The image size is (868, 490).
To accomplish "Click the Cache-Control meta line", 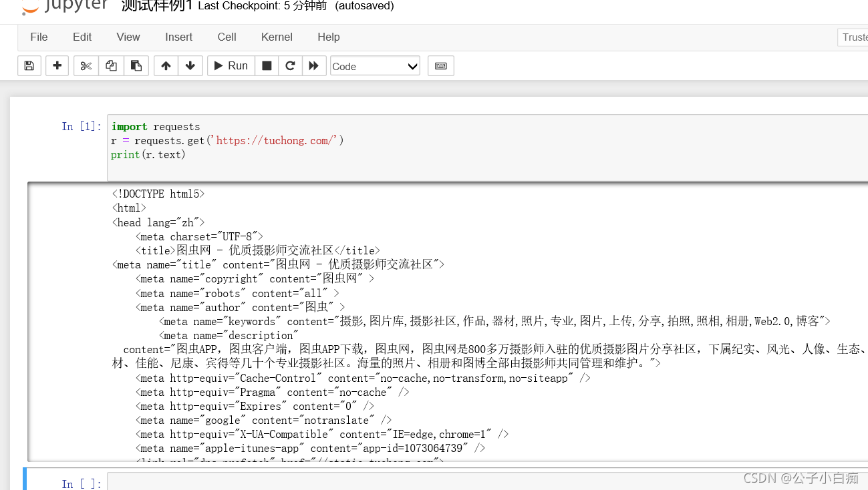I will pos(363,378).
